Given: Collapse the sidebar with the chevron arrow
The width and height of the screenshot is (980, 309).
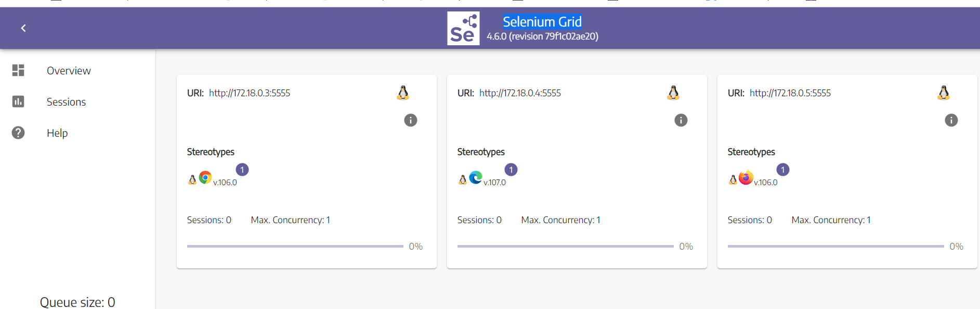Looking at the screenshot, I should click(x=23, y=28).
